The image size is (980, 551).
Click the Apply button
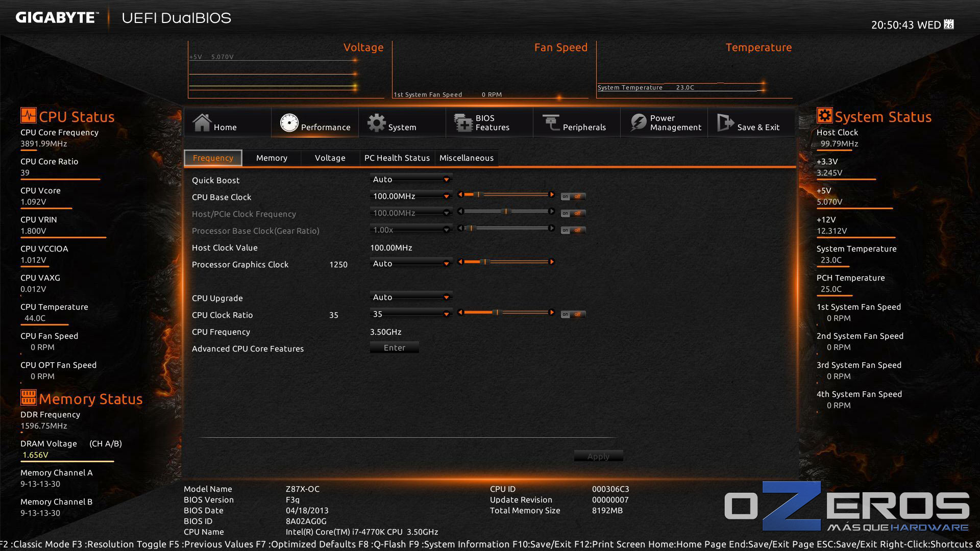[598, 456]
